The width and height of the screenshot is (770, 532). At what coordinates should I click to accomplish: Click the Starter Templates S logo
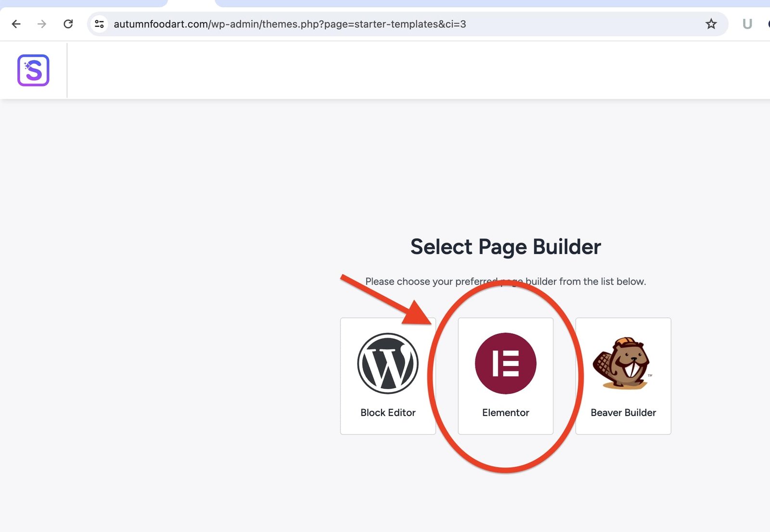(x=33, y=70)
